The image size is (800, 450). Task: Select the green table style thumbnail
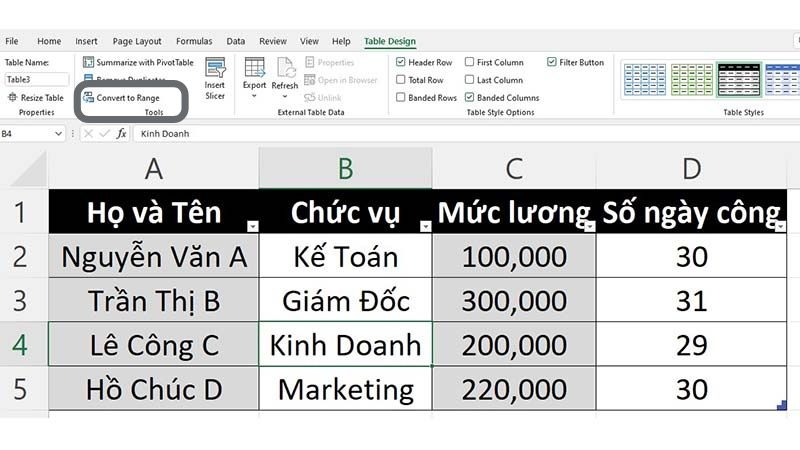tap(692, 80)
